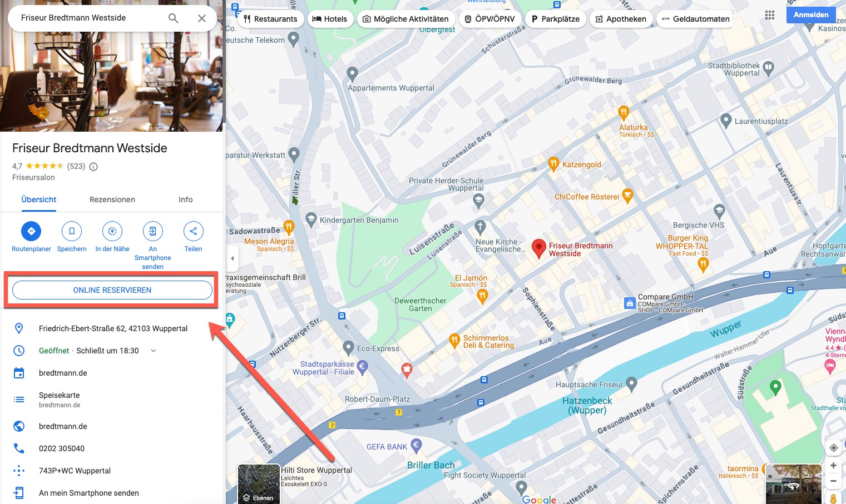Select the Apotheken chip
The width and height of the screenshot is (846, 504).
pyautogui.click(x=621, y=19)
